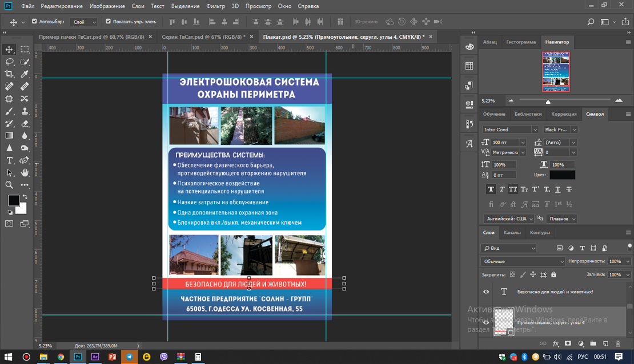Select the Crop tool

pos(10,74)
